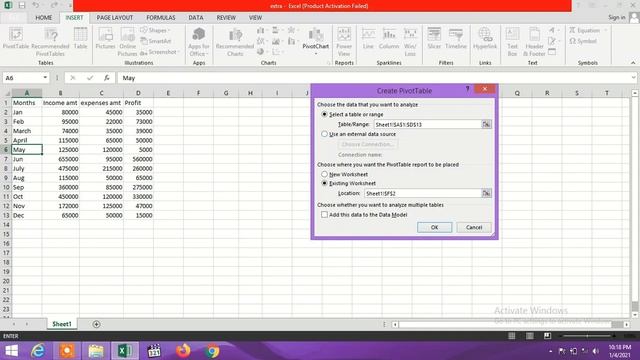Viewport: 640px width, 360px height.
Task: Open Shapes dropdown
Action: 156,30
